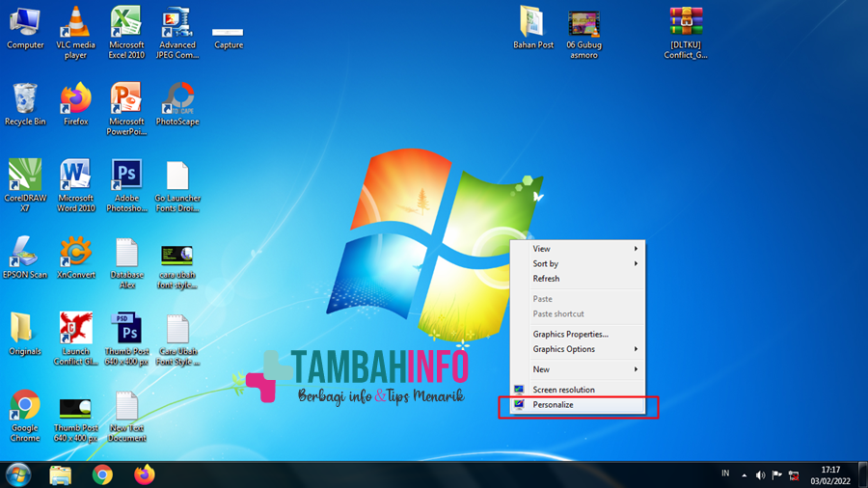This screenshot has height=488, width=868.
Task: Click the Show desktop button
Action: click(862, 474)
